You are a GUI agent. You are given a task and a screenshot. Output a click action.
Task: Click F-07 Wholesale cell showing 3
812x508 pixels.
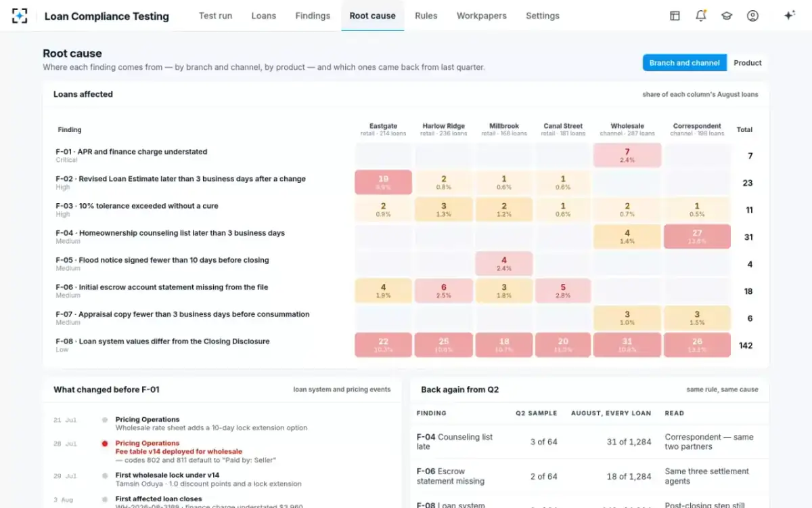coord(627,318)
